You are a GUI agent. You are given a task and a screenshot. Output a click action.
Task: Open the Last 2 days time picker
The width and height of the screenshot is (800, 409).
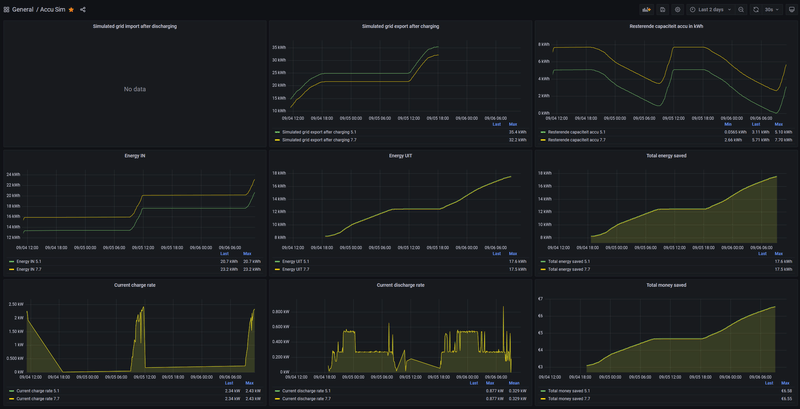[711, 9]
